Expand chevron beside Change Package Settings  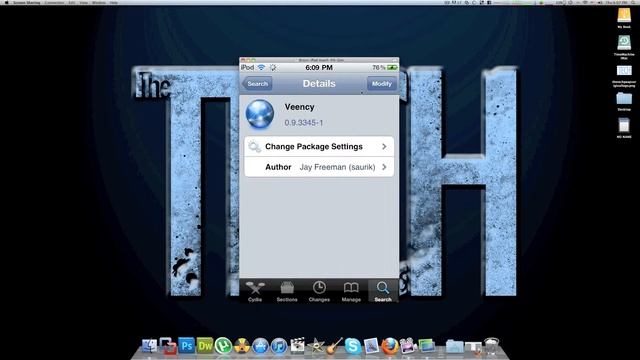(384, 147)
